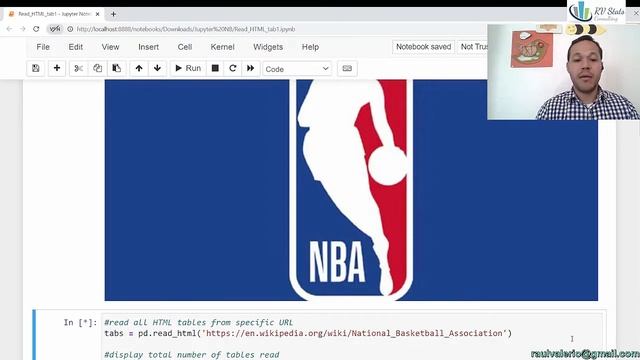Copy selected cells icon

point(97,68)
